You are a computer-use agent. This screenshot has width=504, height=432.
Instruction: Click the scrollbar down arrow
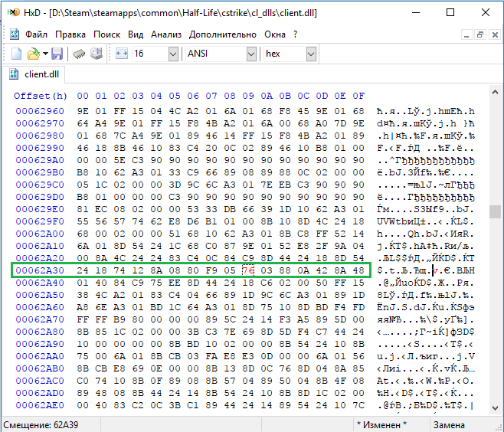point(495,408)
